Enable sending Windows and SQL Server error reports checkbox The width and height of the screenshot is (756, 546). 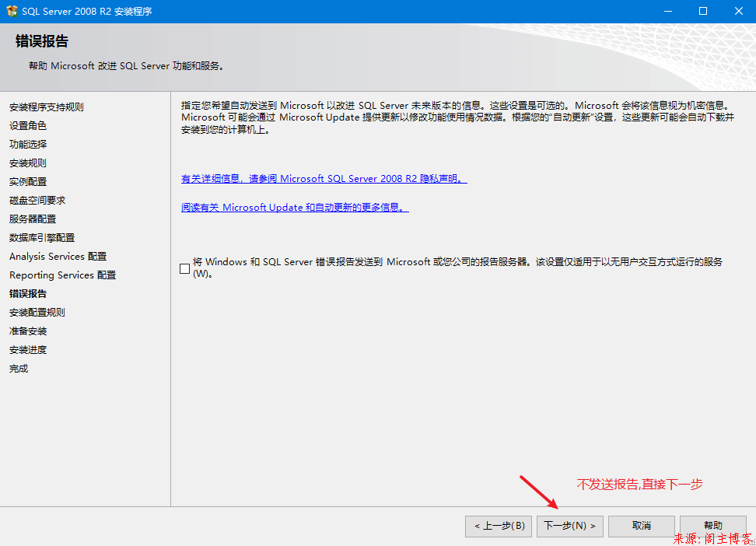pos(184,268)
